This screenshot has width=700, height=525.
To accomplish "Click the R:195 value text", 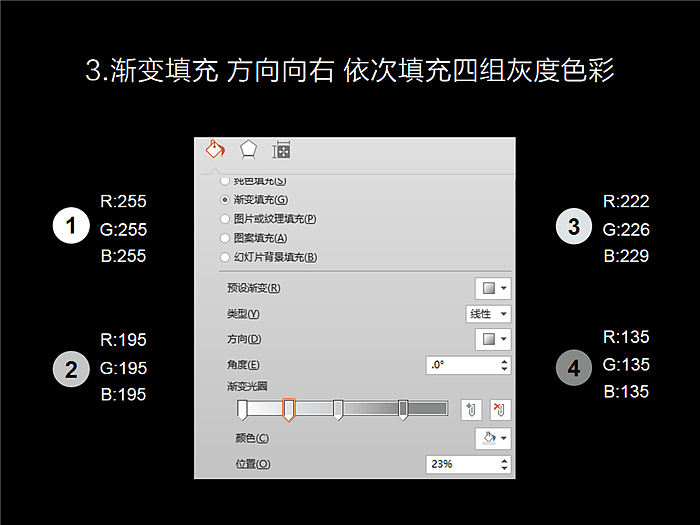I will coord(123,340).
